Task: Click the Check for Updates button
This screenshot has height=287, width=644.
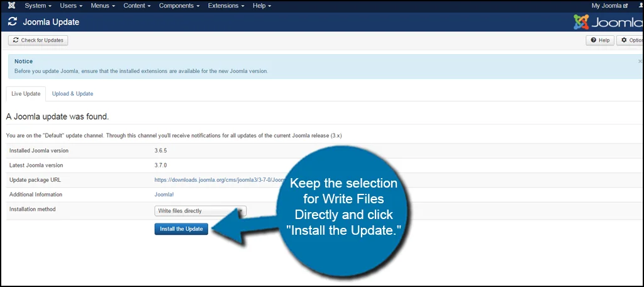Action: (38, 40)
